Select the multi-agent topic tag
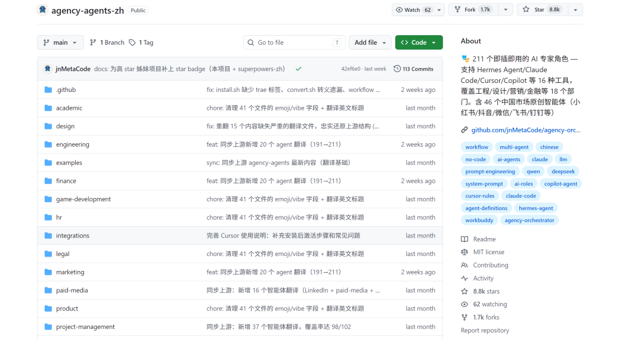Viewport: 644px width, 339px height. click(514, 147)
